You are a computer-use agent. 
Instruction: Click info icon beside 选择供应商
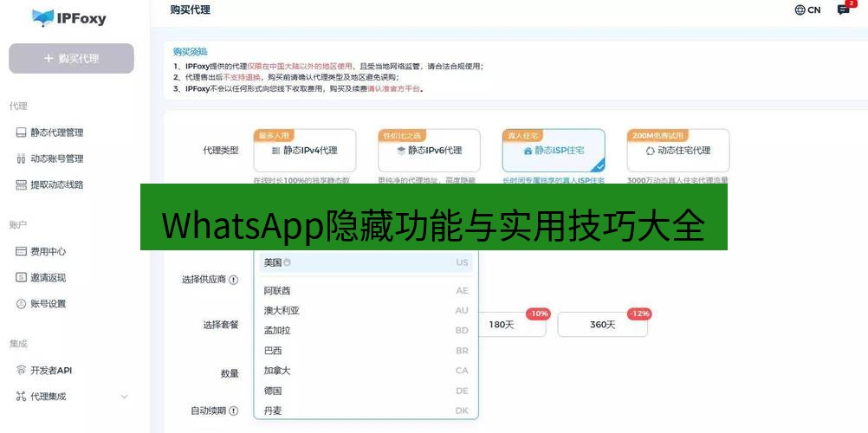pyautogui.click(x=234, y=280)
